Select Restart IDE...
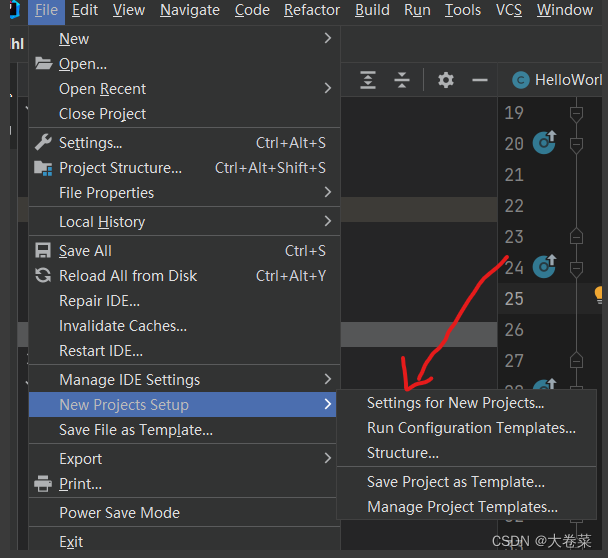Screen dimensions: 608x558 [184, 351]
